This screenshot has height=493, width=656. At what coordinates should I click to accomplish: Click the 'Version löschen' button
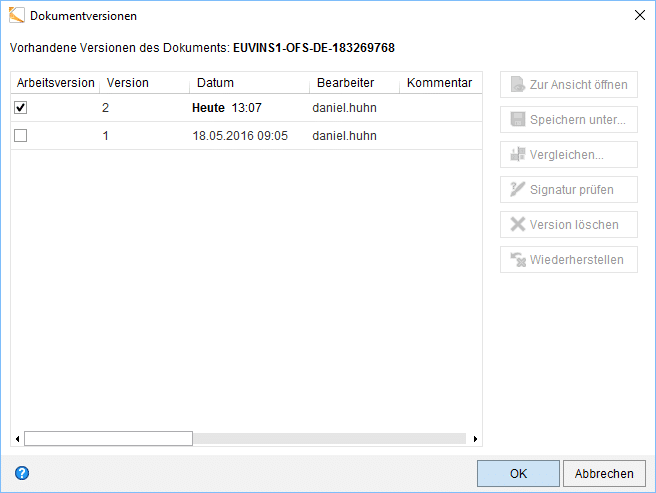569,224
